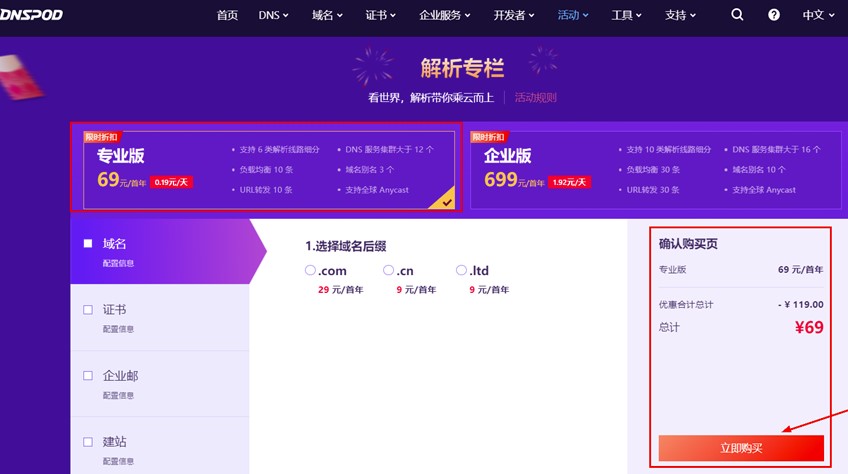Viewport: 848px width, 474px height.
Task: Select the 企业版 699元 plan card
Action: pos(655,169)
